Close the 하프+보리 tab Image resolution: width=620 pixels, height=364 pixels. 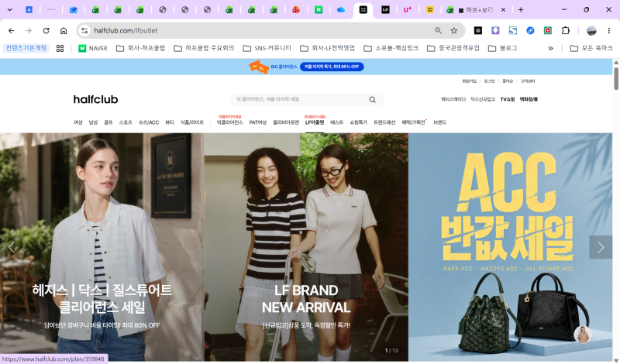coord(503,10)
